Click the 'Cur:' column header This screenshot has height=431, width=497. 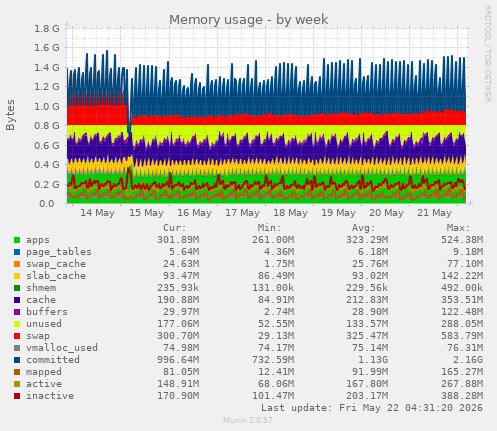tap(175, 228)
